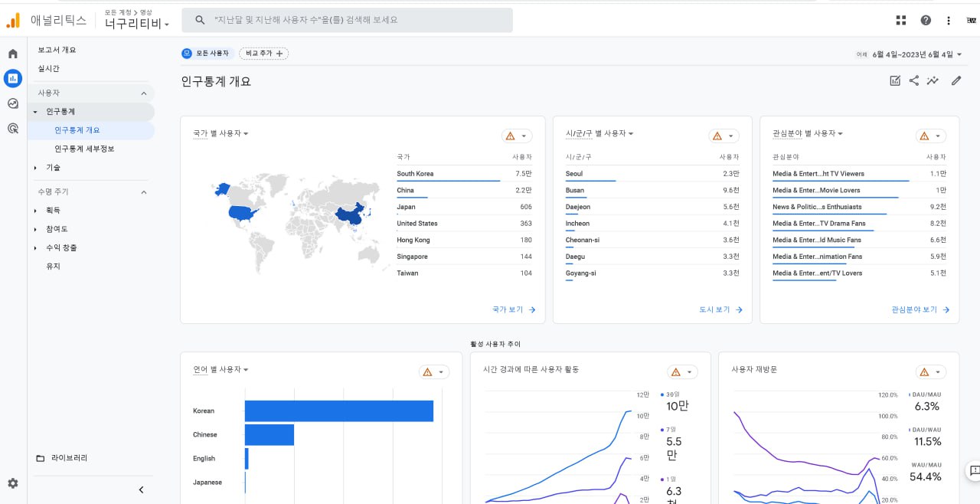Open the Explore icon in left rail
Screen dimensions: 980x504
(13, 103)
